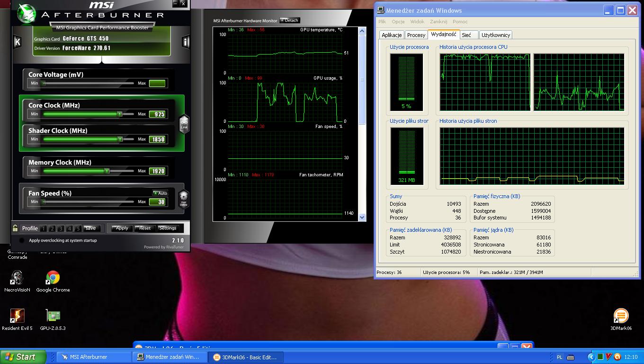Toggle apply overclocking at system startup
Image resolution: width=644 pixels, height=364 pixels.
click(21, 240)
